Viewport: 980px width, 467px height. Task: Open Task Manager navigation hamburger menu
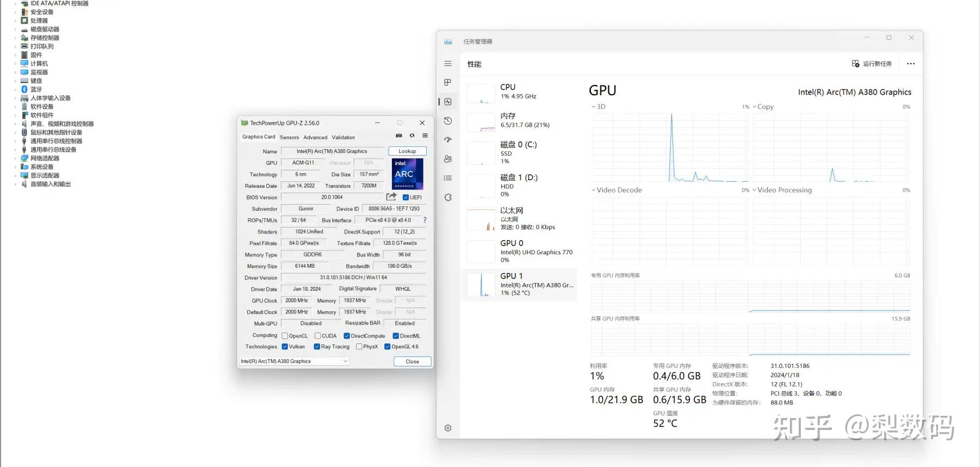448,64
